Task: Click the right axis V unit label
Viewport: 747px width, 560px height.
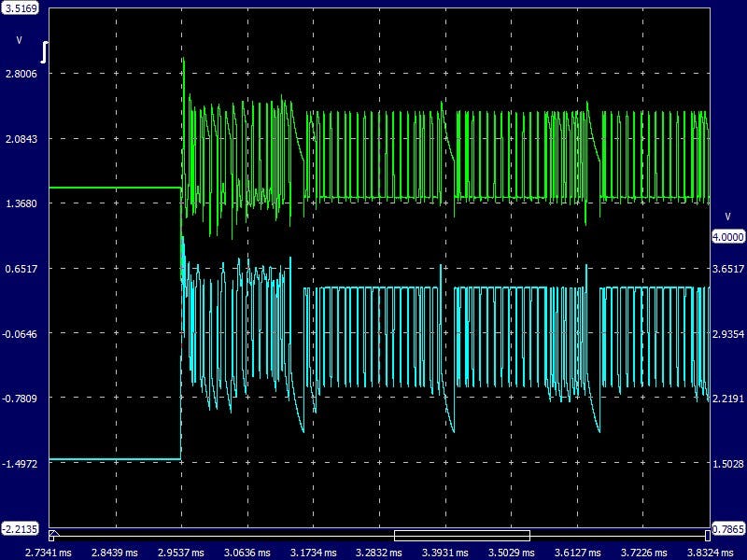Action: (x=727, y=216)
